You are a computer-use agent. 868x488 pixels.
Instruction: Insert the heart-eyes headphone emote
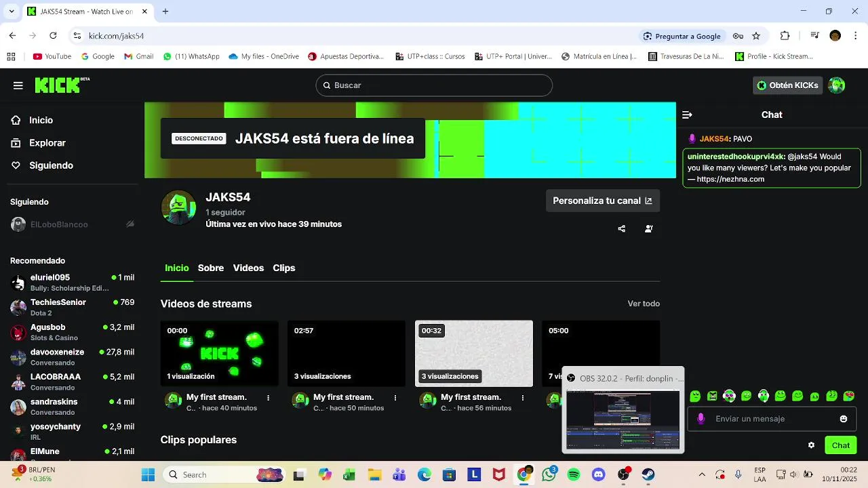[729, 396]
